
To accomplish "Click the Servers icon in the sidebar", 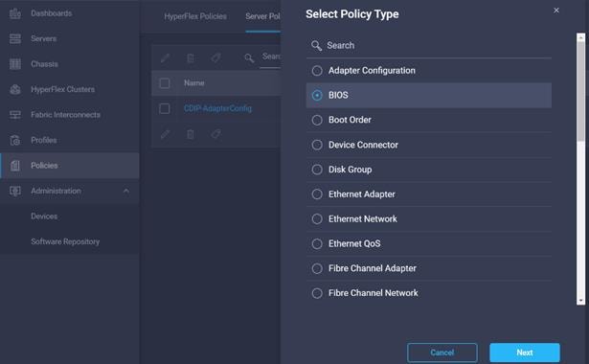I will click(x=15, y=38).
